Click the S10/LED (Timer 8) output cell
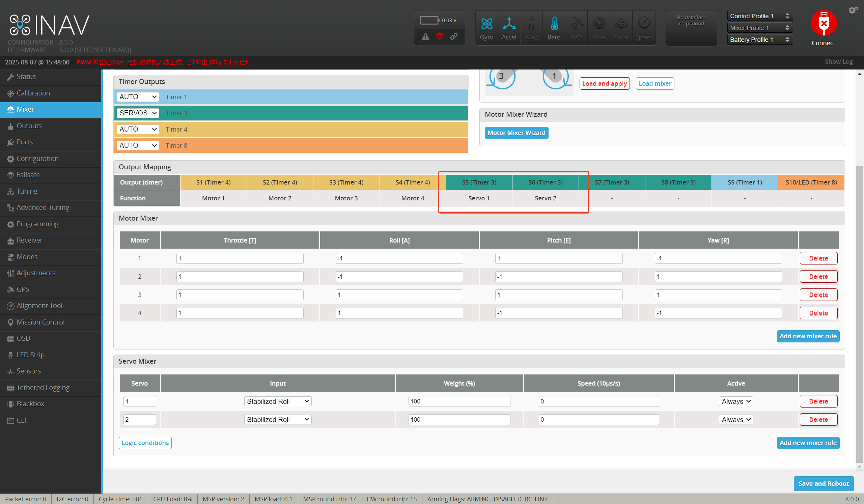 point(811,182)
